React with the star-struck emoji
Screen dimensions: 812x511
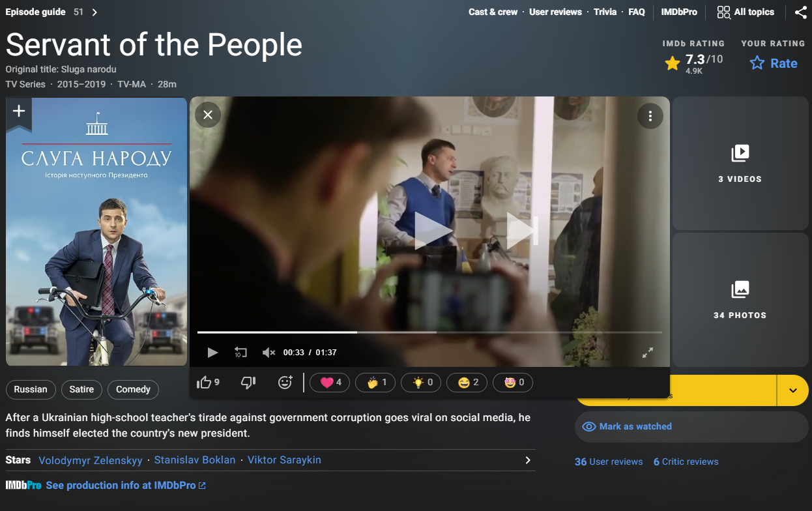pos(513,383)
